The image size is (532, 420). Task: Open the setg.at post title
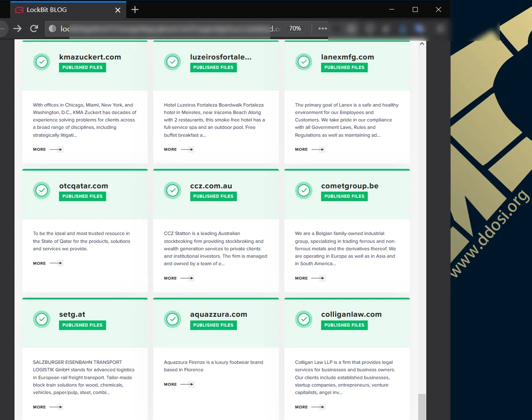72,314
